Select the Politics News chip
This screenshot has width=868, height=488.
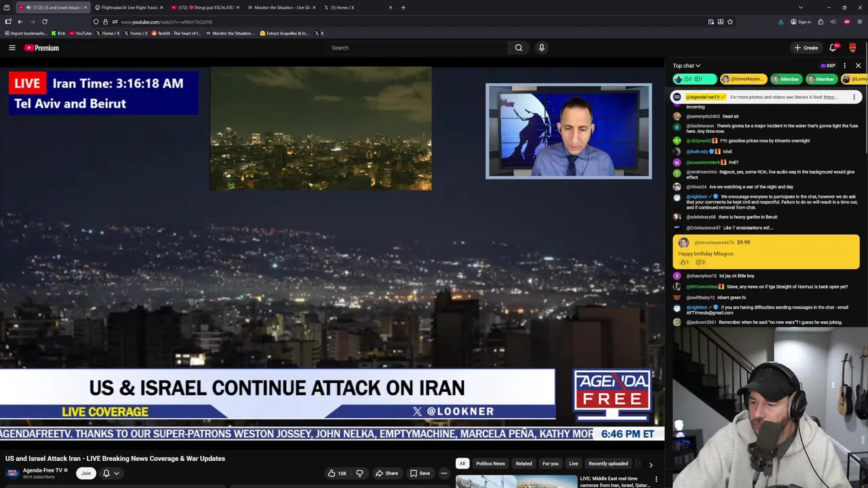click(490, 464)
